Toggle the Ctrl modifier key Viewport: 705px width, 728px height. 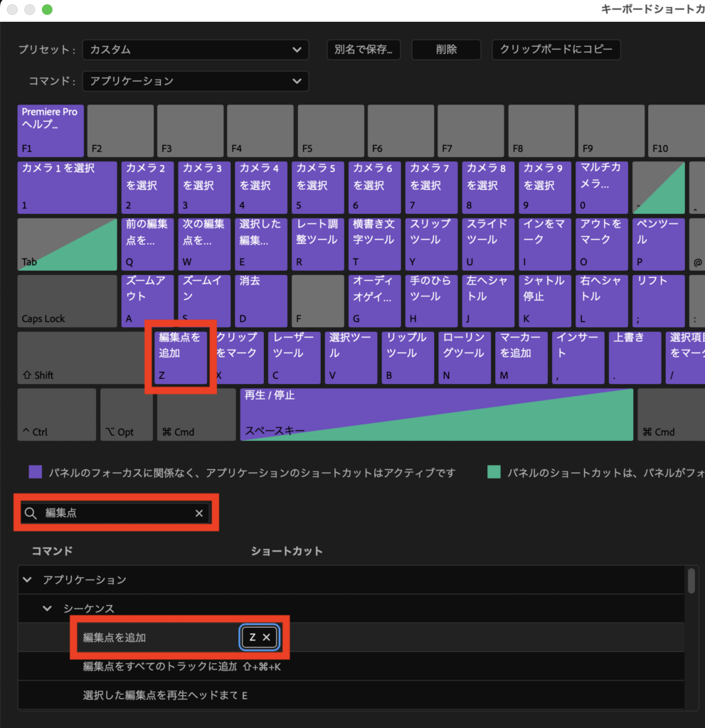(x=57, y=414)
